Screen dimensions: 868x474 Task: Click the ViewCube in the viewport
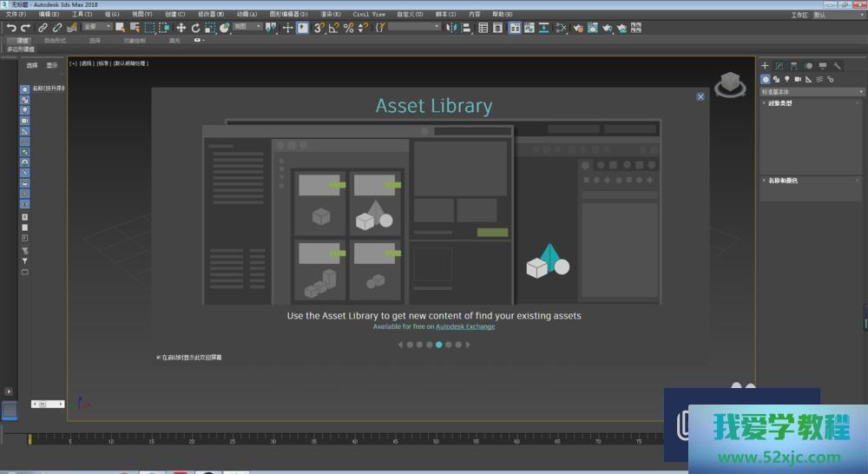[730, 84]
